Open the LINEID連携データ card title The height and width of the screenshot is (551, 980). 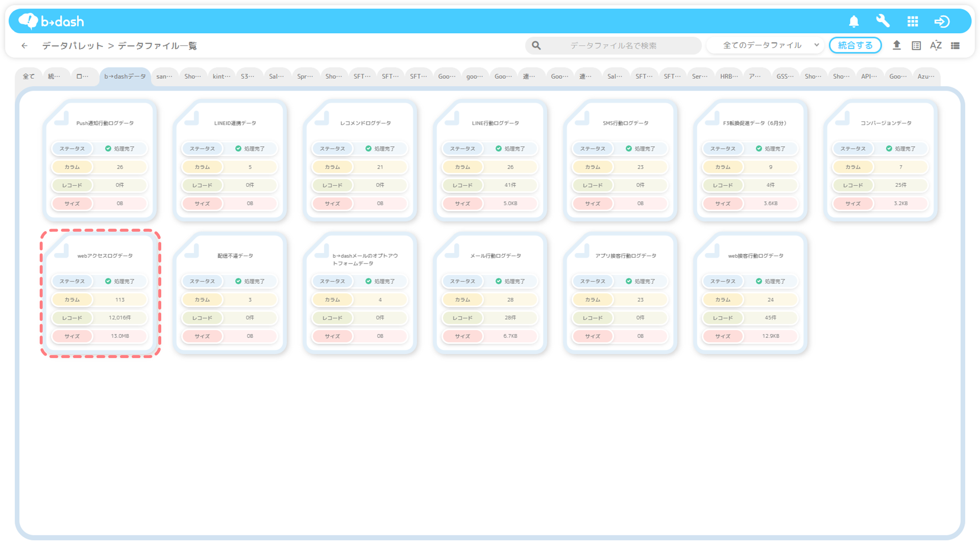pyautogui.click(x=235, y=123)
